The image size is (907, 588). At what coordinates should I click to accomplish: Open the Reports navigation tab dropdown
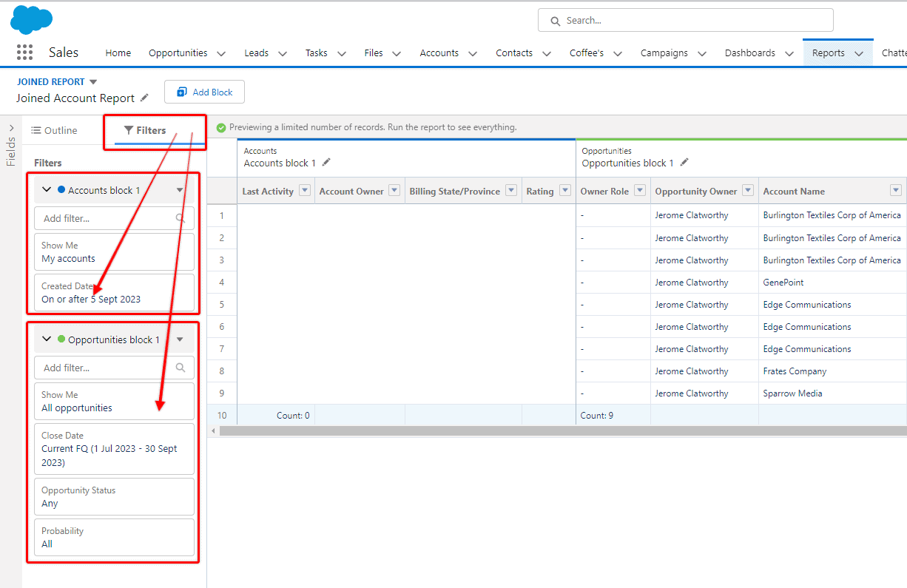(x=859, y=53)
